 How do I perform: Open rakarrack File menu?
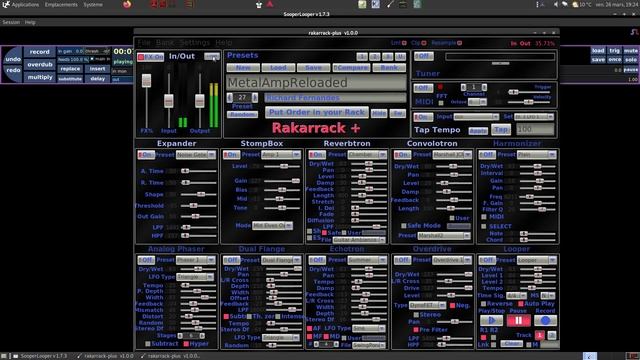coord(144,42)
